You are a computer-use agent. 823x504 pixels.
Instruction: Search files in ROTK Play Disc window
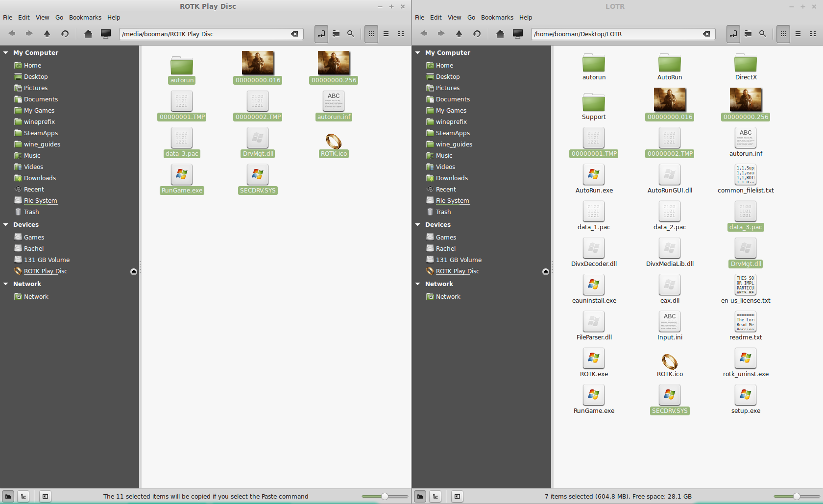(351, 34)
